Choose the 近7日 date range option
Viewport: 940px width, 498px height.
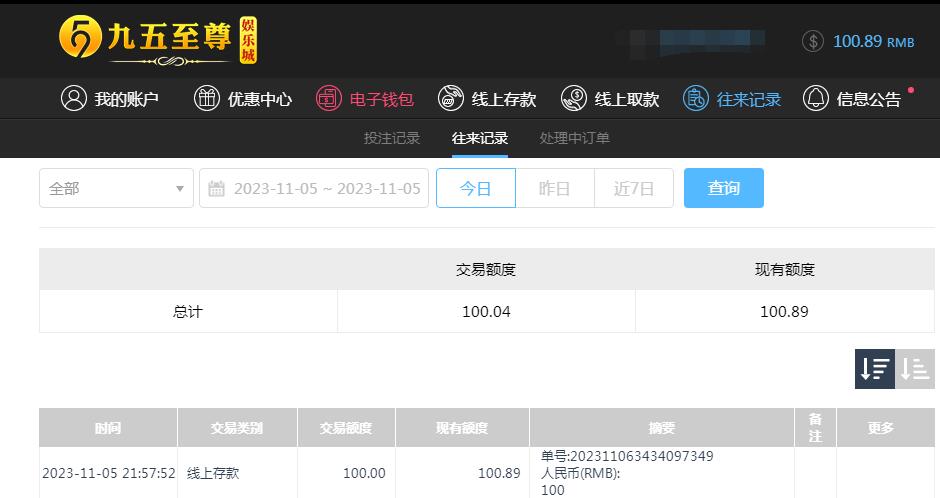[x=634, y=188]
